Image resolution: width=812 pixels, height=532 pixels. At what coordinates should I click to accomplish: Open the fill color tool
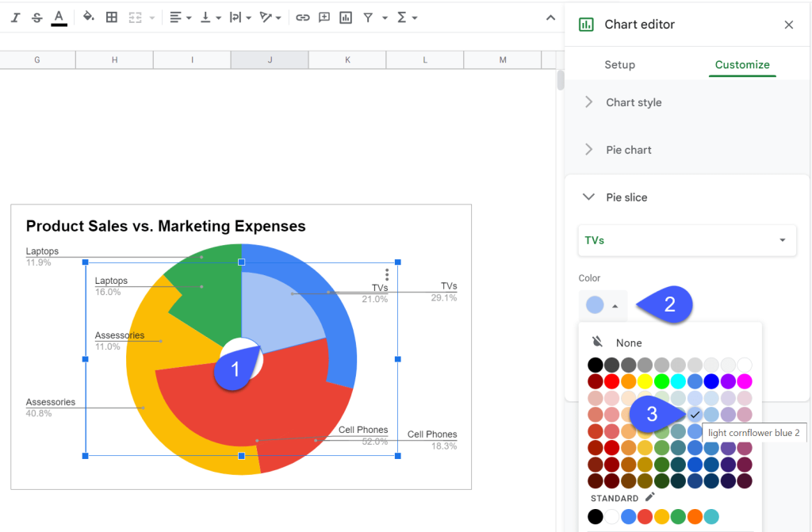click(87, 17)
